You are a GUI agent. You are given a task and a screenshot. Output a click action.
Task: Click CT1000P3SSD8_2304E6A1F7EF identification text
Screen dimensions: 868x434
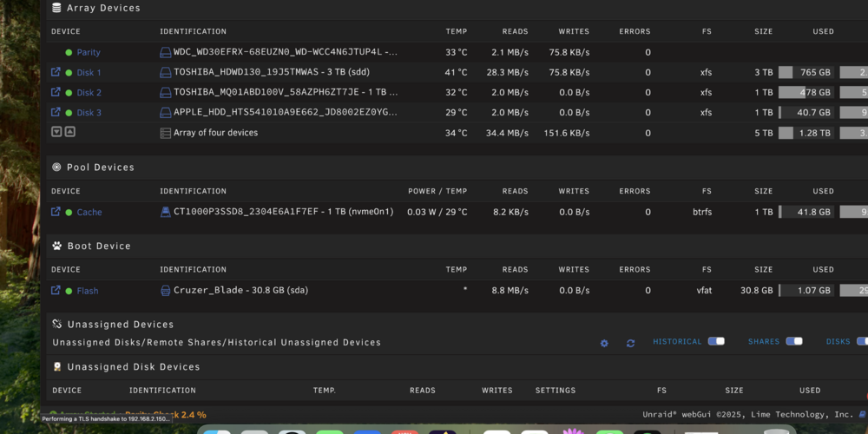tap(284, 212)
